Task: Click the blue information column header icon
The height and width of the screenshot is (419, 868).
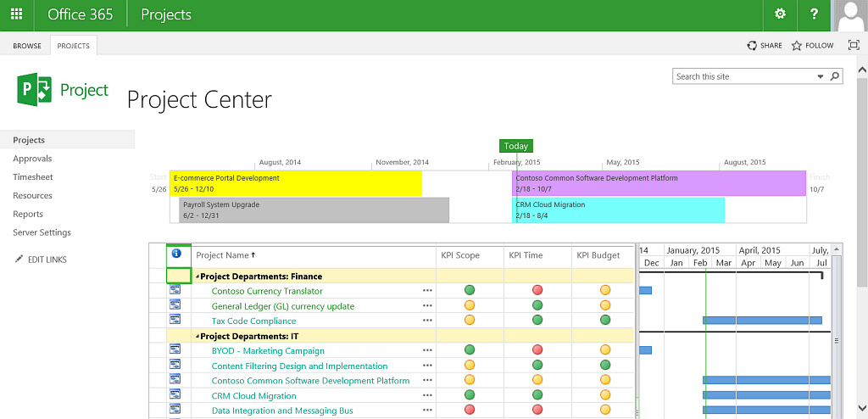Action: pyautogui.click(x=176, y=254)
